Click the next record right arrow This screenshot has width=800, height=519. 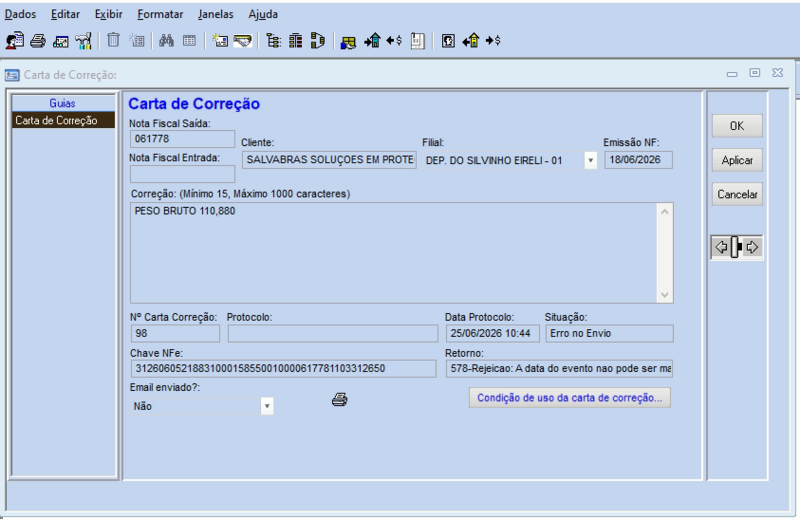click(x=752, y=248)
